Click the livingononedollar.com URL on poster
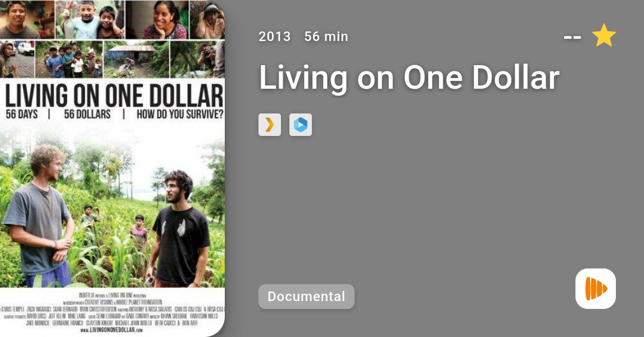This screenshot has height=337, width=644. click(x=111, y=330)
